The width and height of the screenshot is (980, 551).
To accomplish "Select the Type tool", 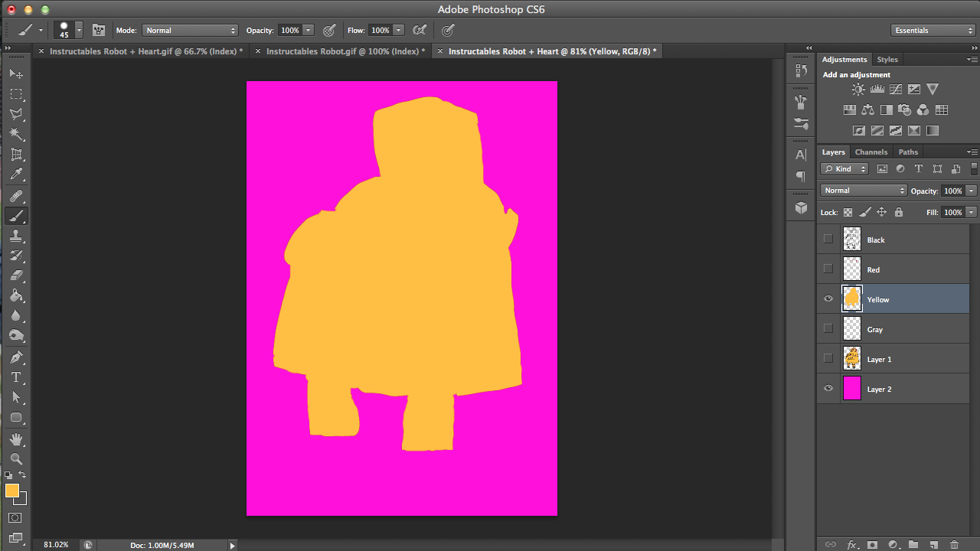I will click(x=16, y=377).
